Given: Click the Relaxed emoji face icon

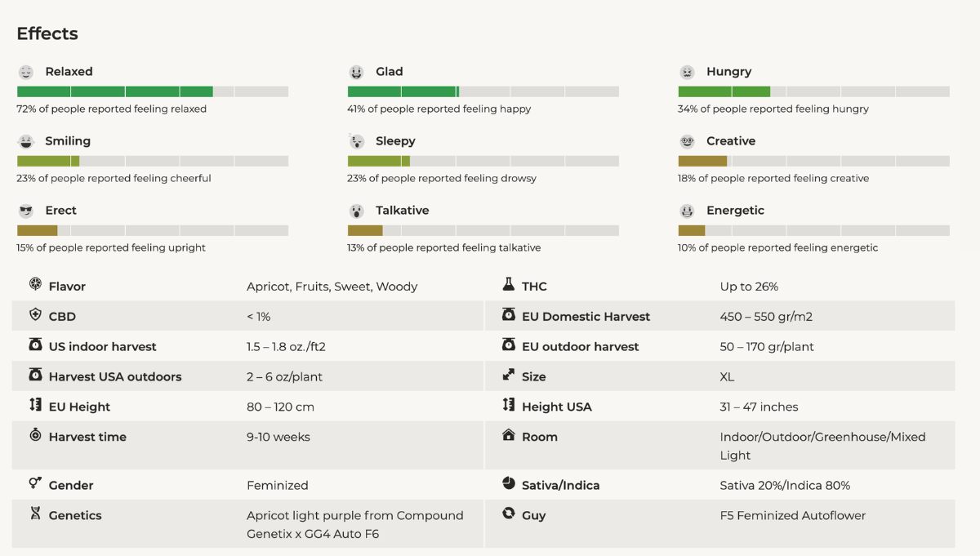Looking at the screenshot, I should pos(26,72).
